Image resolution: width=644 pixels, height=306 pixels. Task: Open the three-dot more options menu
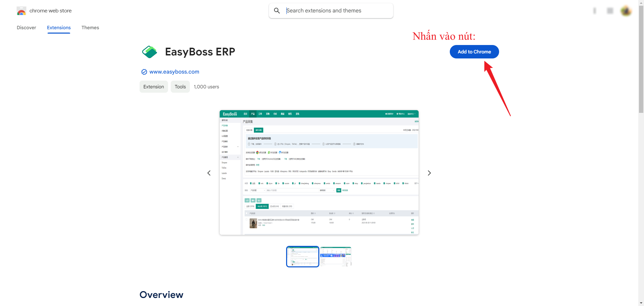(x=594, y=11)
